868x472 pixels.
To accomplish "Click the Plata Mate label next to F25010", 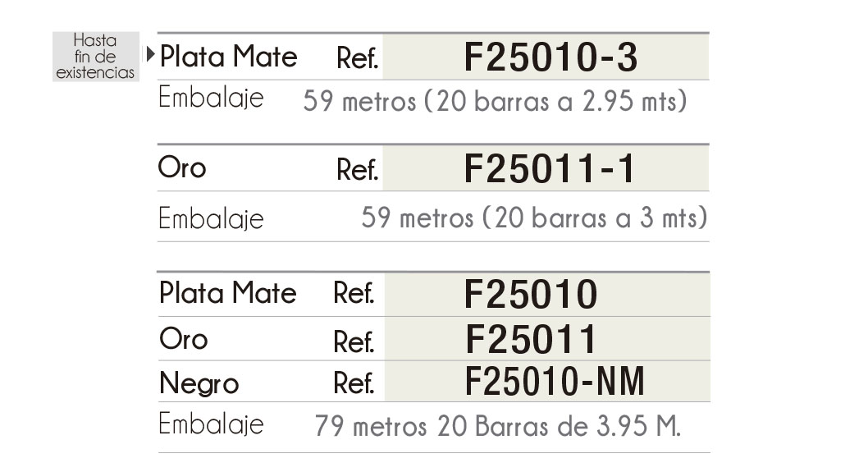I will pyautogui.click(x=227, y=293).
